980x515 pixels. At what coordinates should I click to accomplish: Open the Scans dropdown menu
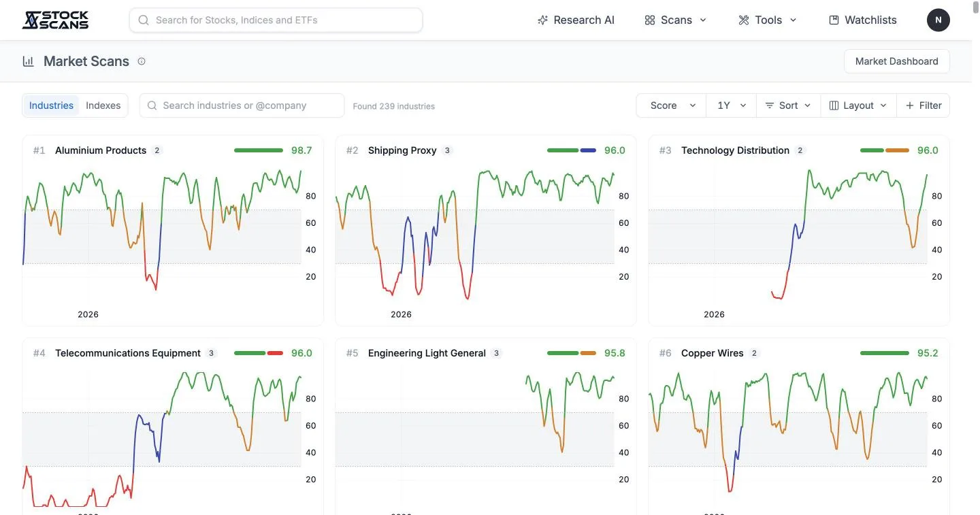[676, 20]
